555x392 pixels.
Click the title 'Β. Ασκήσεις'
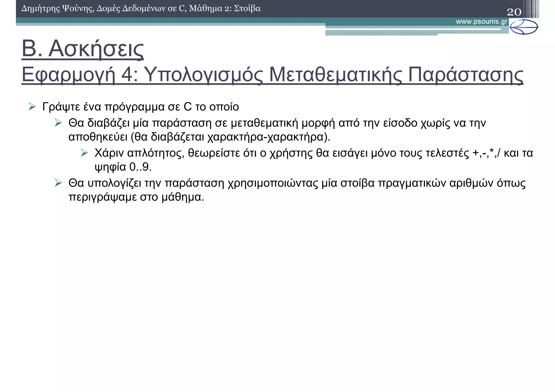point(83,49)
